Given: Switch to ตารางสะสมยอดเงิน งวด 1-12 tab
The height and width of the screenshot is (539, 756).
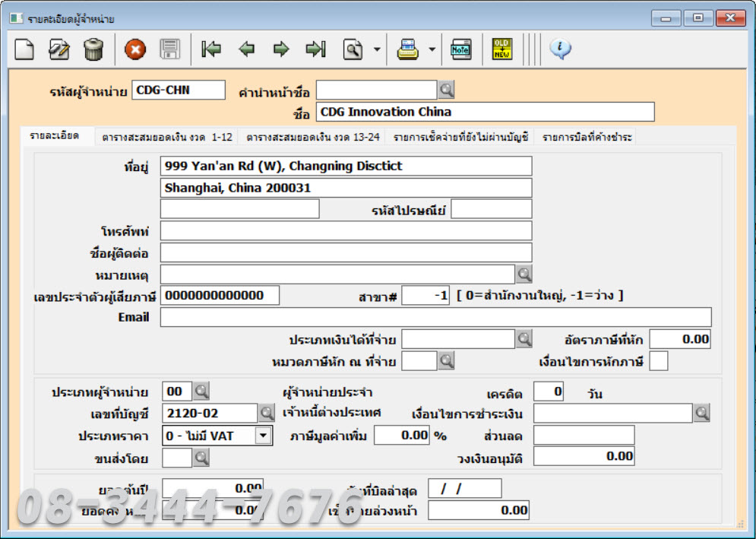Looking at the screenshot, I should point(167,138).
